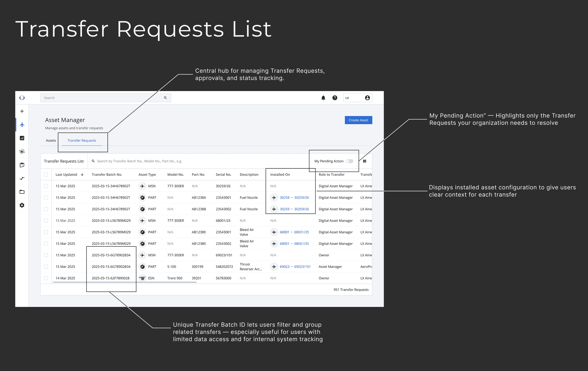Screen dimensions: 588x371
Task: Click the folder icon in sidebar
Action: pyautogui.click(x=22, y=192)
